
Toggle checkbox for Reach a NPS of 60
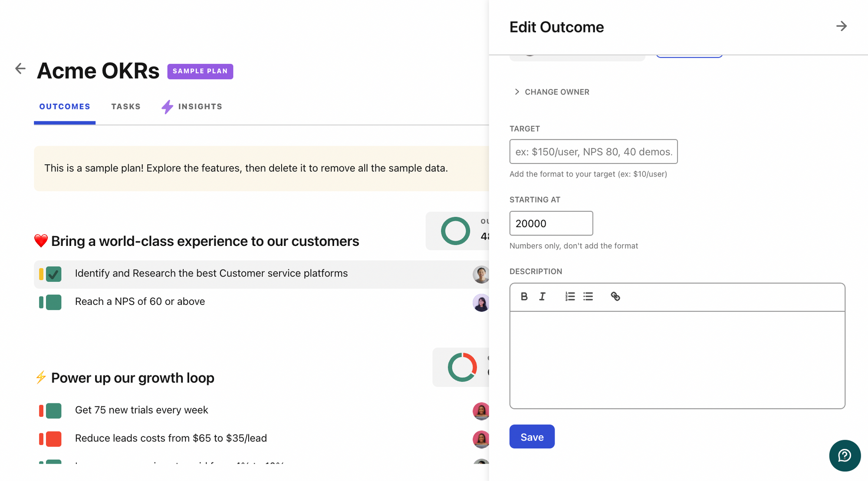(x=54, y=302)
